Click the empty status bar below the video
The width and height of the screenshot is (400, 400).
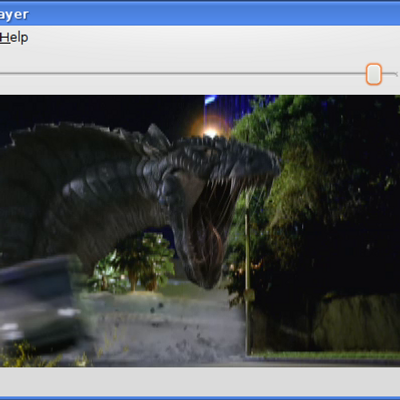tap(200, 382)
